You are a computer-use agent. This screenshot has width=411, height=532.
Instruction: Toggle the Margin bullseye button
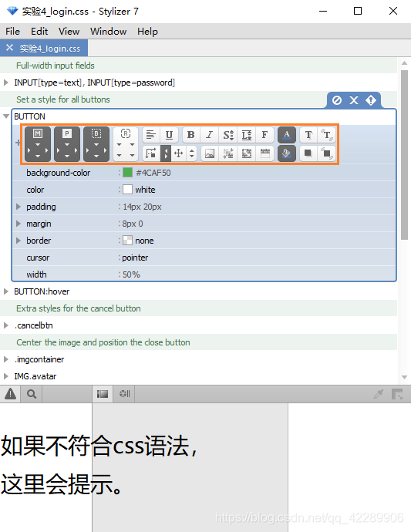38,144
